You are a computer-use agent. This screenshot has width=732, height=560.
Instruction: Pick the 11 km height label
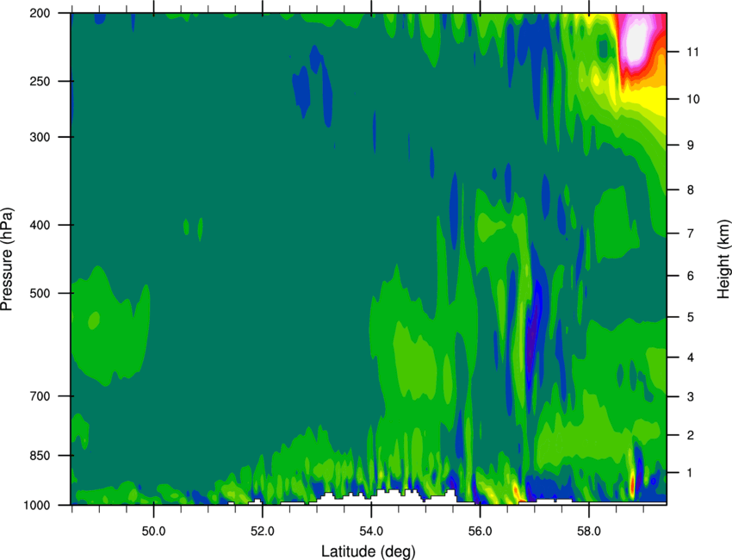(x=693, y=52)
